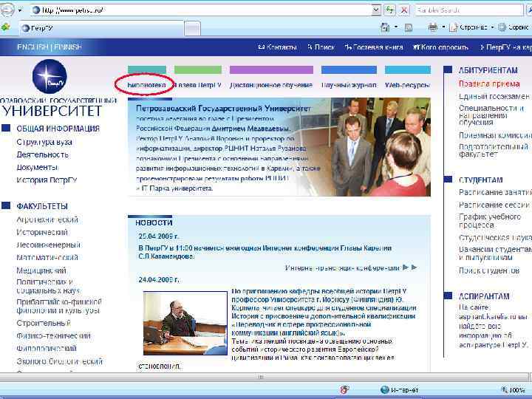The image size is (532, 399).
Task: Open the Дистанционное обучение section
Action: (x=271, y=85)
